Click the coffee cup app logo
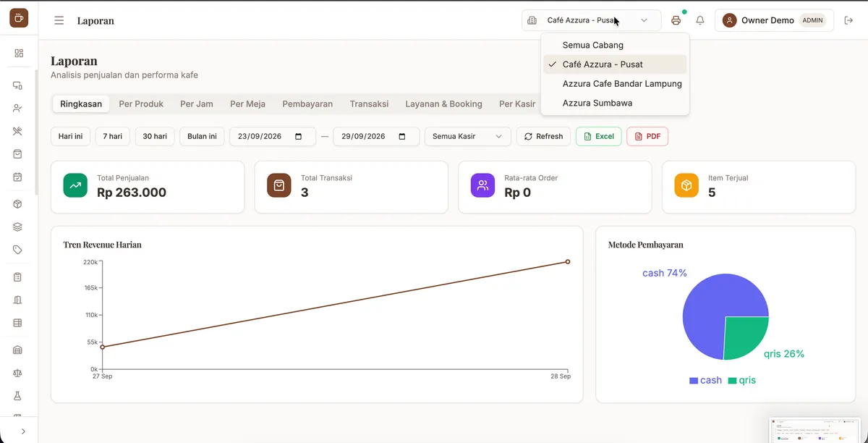This screenshot has width=868, height=443. point(19,18)
